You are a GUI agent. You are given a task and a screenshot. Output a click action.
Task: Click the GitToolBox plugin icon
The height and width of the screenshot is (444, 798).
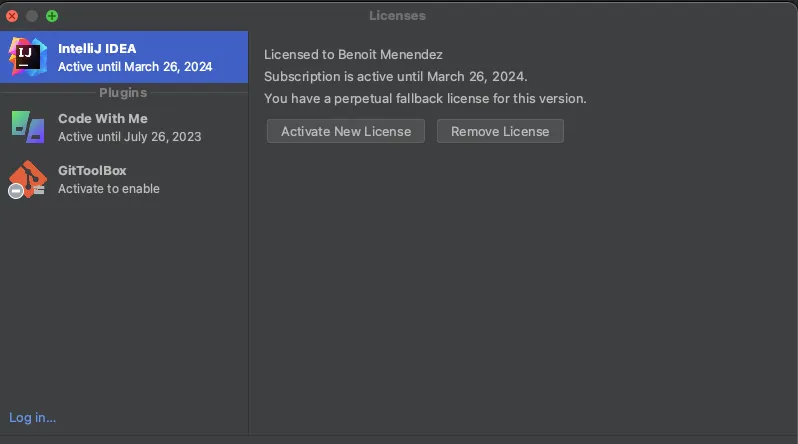[x=28, y=179]
